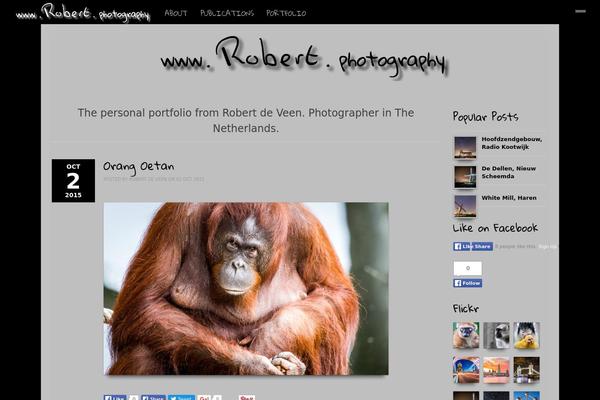Open the Flickr Tower Bridge night thumbnail
The width and height of the screenshot is (600, 400).
coord(527,370)
